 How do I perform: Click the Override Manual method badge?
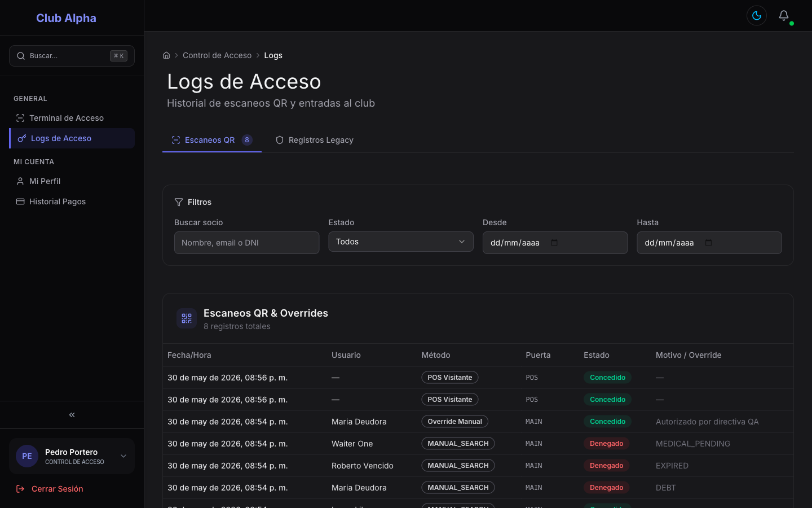click(x=454, y=422)
